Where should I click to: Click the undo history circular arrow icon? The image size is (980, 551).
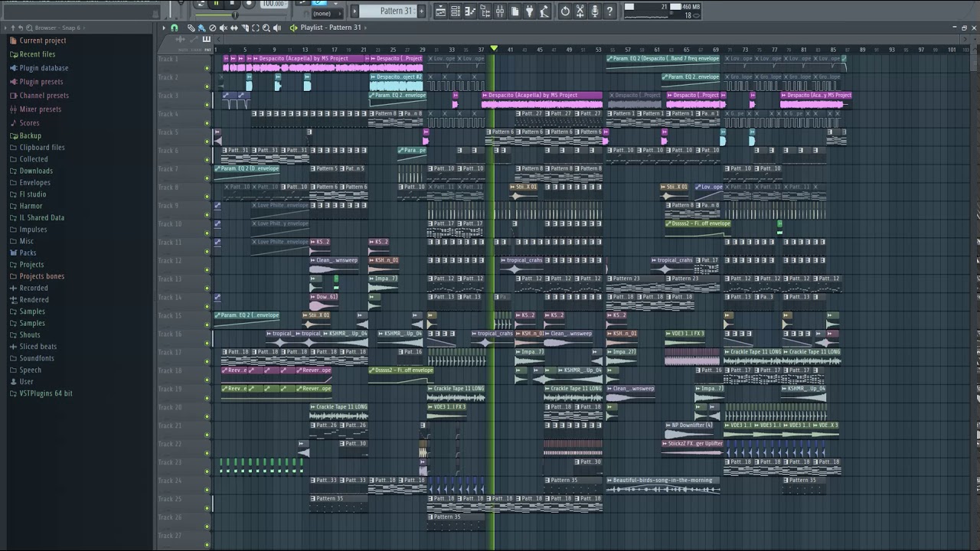565,11
